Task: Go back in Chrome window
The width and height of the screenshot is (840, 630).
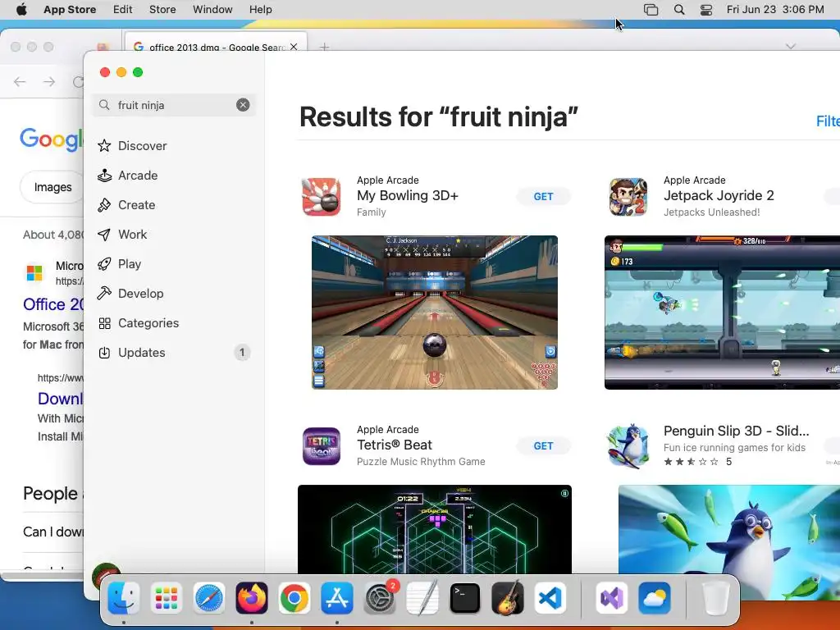Action: (x=20, y=81)
